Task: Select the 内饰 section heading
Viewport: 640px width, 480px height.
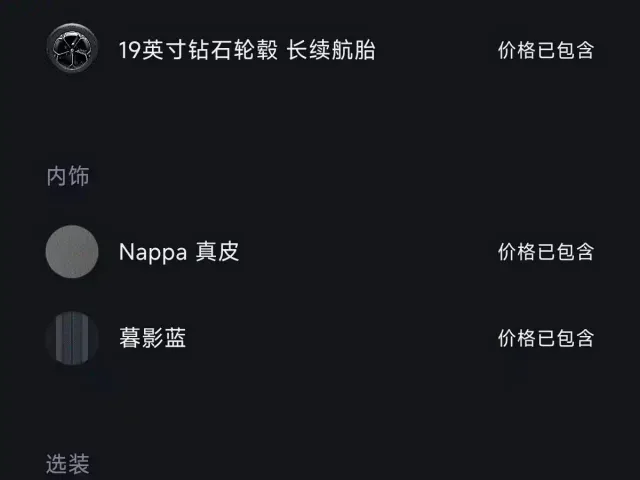Action: tap(68, 176)
